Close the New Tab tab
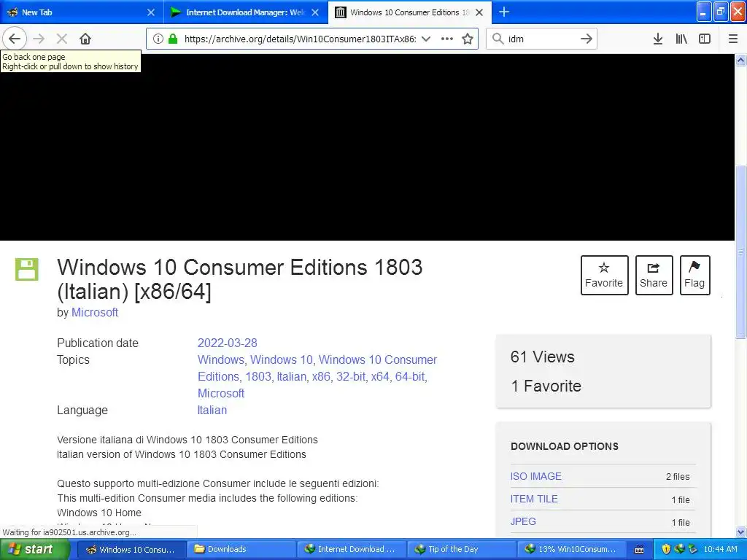The width and height of the screenshot is (747, 560). click(x=150, y=12)
